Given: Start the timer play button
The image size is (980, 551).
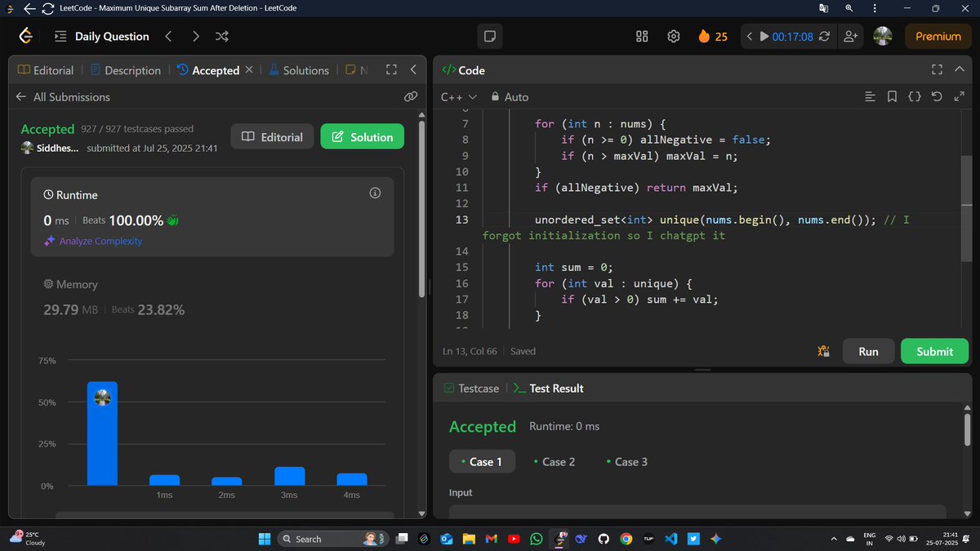Looking at the screenshot, I should pyautogui.click(x=764, y=36).
